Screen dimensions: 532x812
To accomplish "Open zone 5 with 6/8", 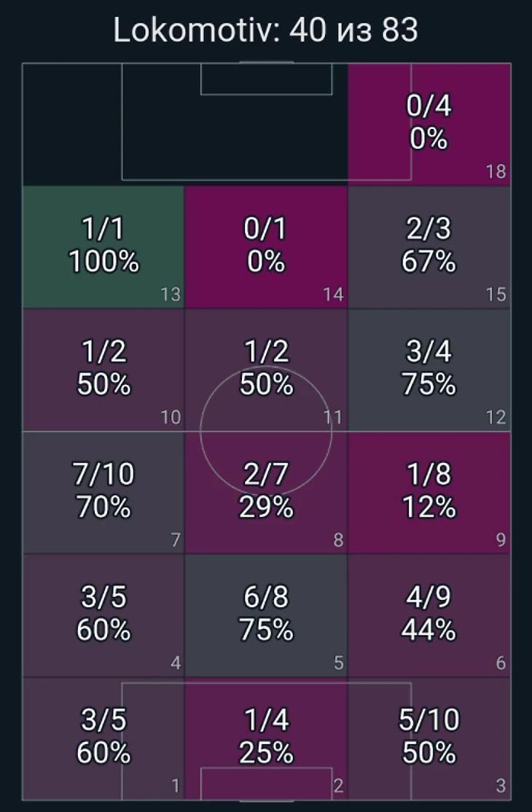I will 266,615.
